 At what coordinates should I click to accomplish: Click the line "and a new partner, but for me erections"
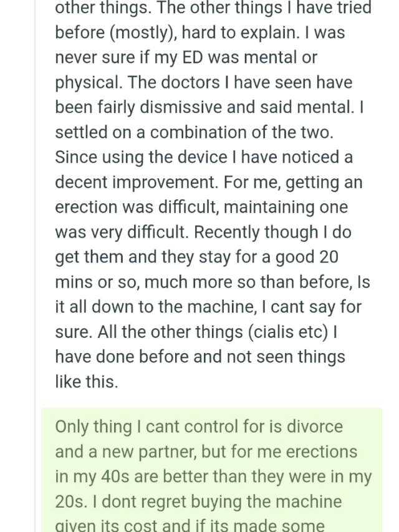pyautogui.click(x=206, y=452)
